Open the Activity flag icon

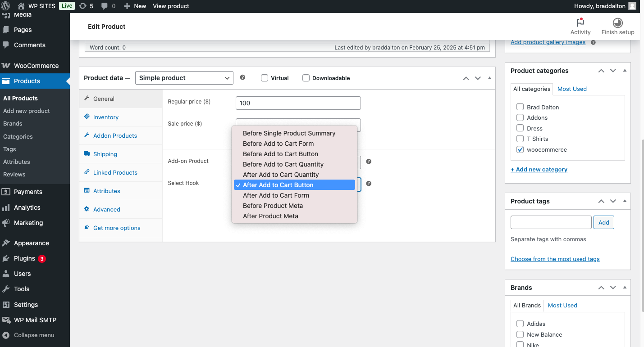click(x=580, y=23)
